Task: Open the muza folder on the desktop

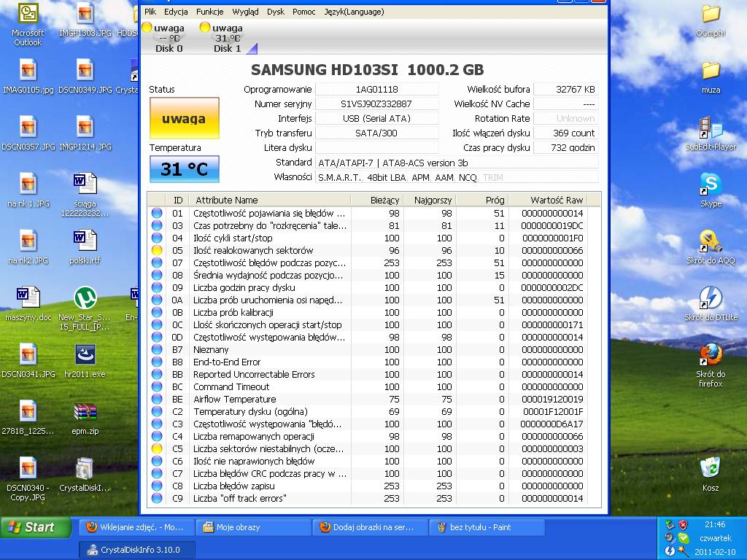Action: point(711,76)
